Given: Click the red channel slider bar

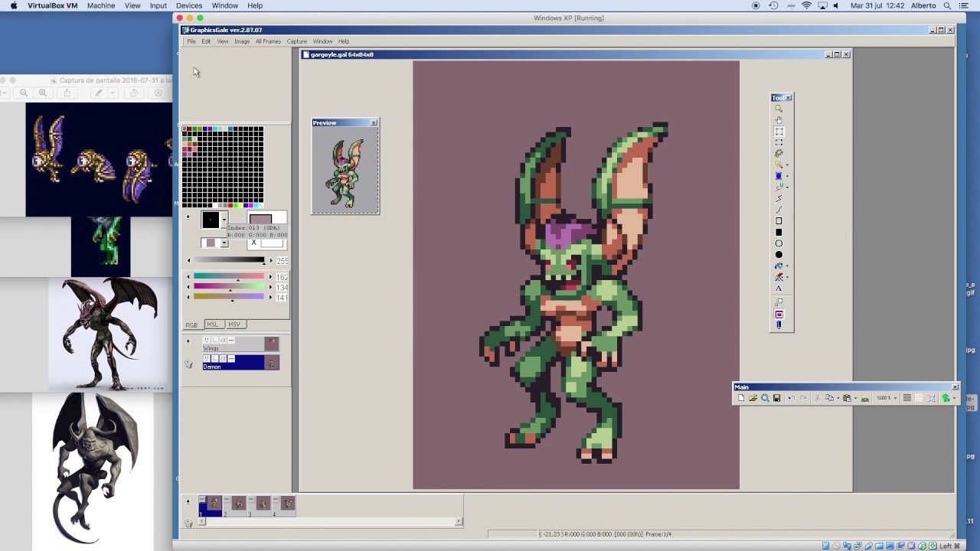Looking at the screenshot, I should (x=229, y=275).
